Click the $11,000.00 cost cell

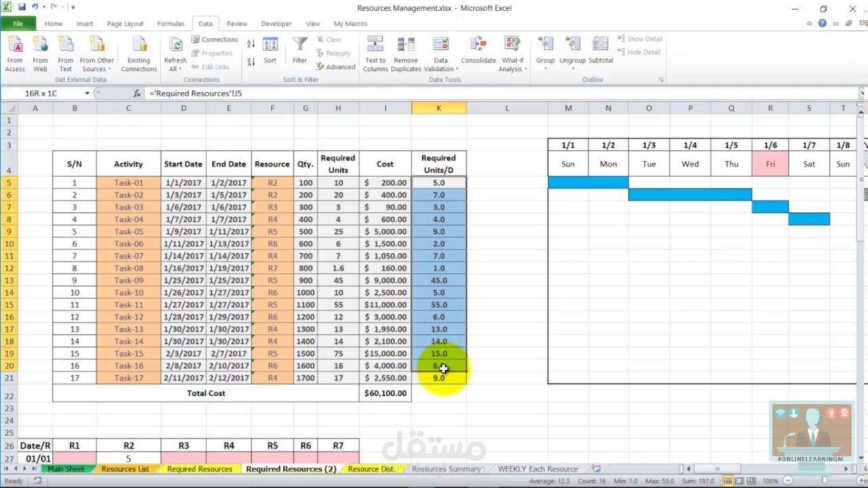pyautogui.click(x=385, y=305)
